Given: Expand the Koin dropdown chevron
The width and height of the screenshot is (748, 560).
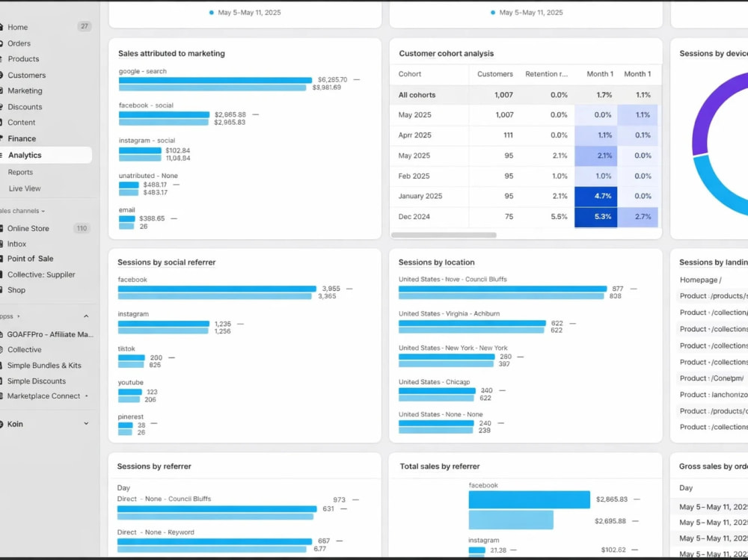Looking at the screenshot, I should [86, 424].
